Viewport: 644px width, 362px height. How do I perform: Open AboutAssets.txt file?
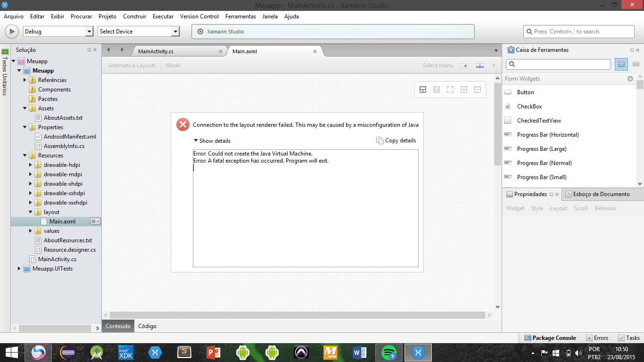[x=63, y=118]
